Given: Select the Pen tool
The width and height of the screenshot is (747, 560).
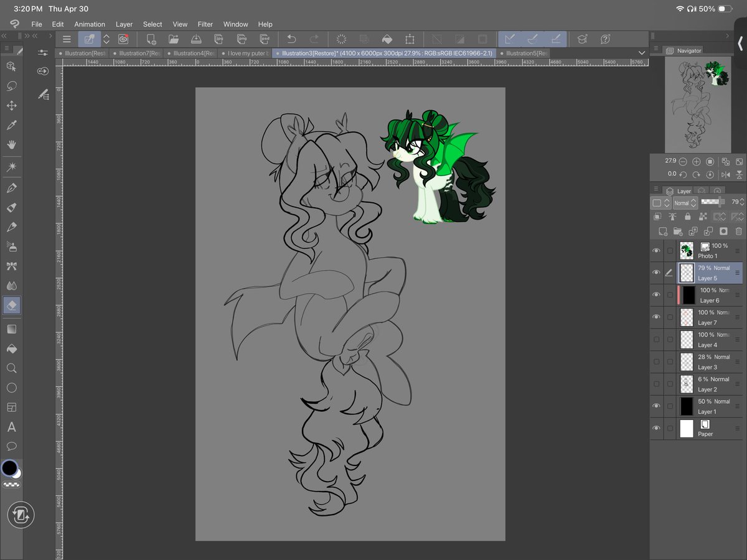Looking at the screenshot, I should [x=11, y=187].
